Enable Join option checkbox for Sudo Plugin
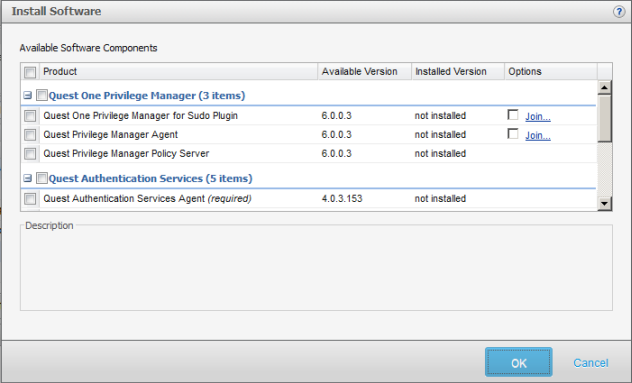This screenshot has height=383, width=632. (x=513, y=115)
